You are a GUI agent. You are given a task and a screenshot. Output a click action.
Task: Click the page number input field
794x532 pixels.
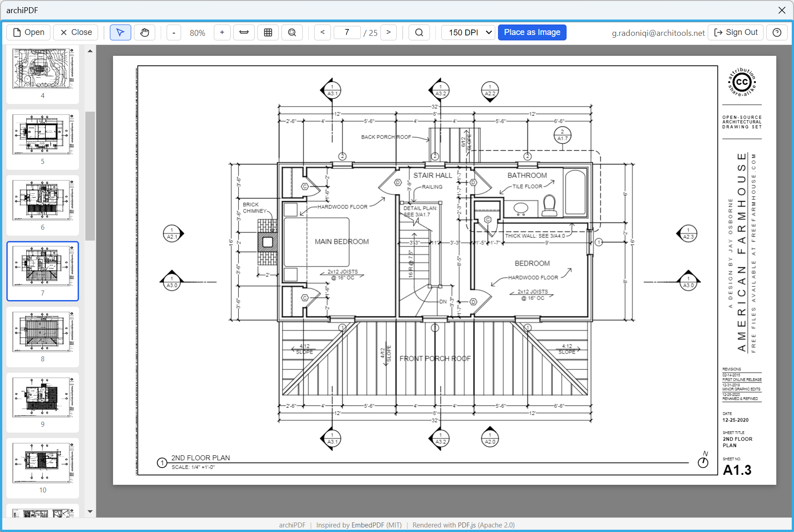pyautogui.click(x=347, y=32)
